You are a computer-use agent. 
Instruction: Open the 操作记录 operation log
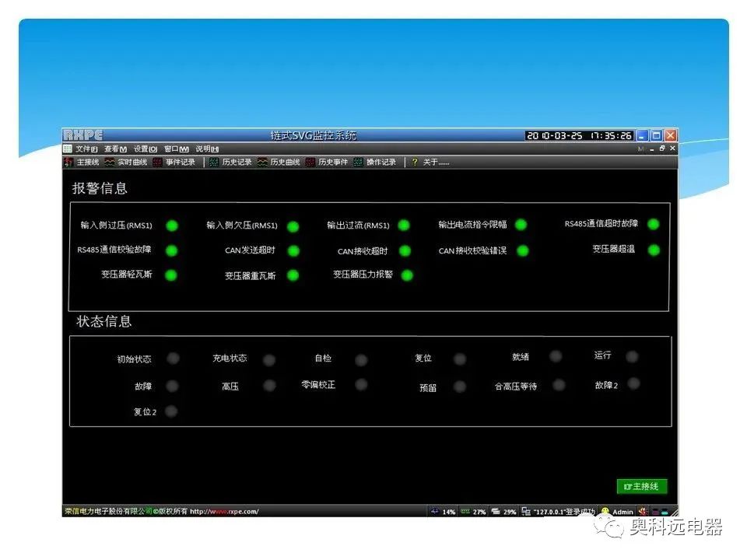pos(375,163)
